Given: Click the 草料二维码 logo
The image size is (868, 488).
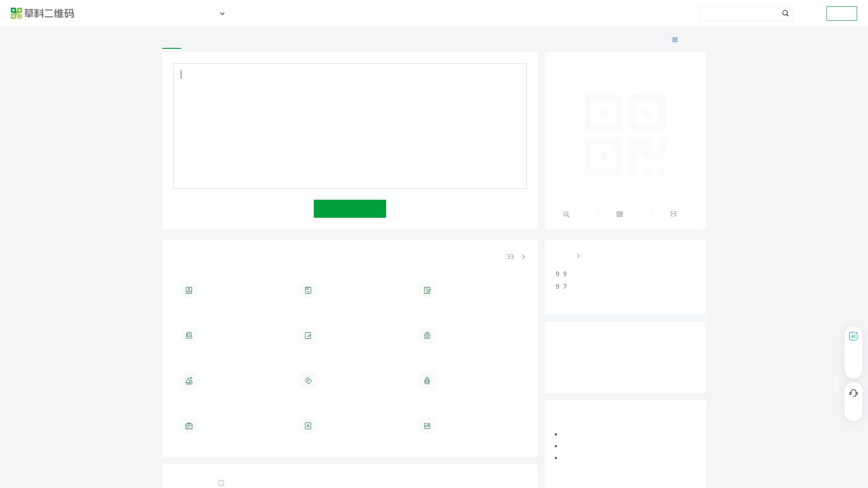Looking at the screenshot, I should tap(42, 14).
